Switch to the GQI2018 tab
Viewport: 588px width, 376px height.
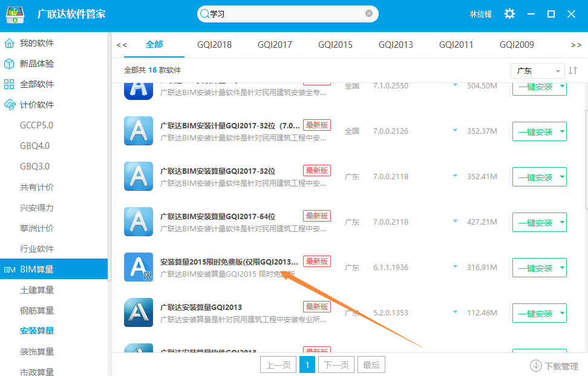(215, 45)
